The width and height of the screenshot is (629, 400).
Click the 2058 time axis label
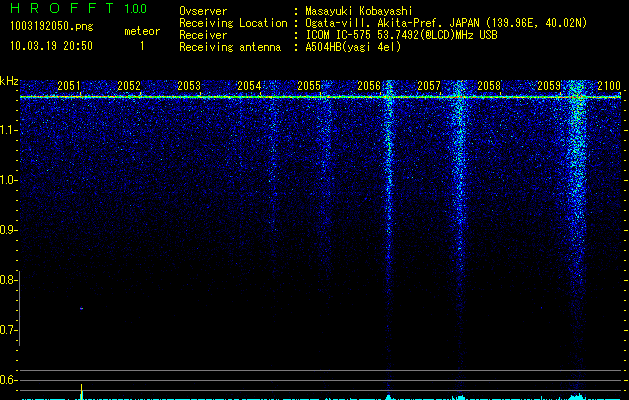tap(489, 86)
